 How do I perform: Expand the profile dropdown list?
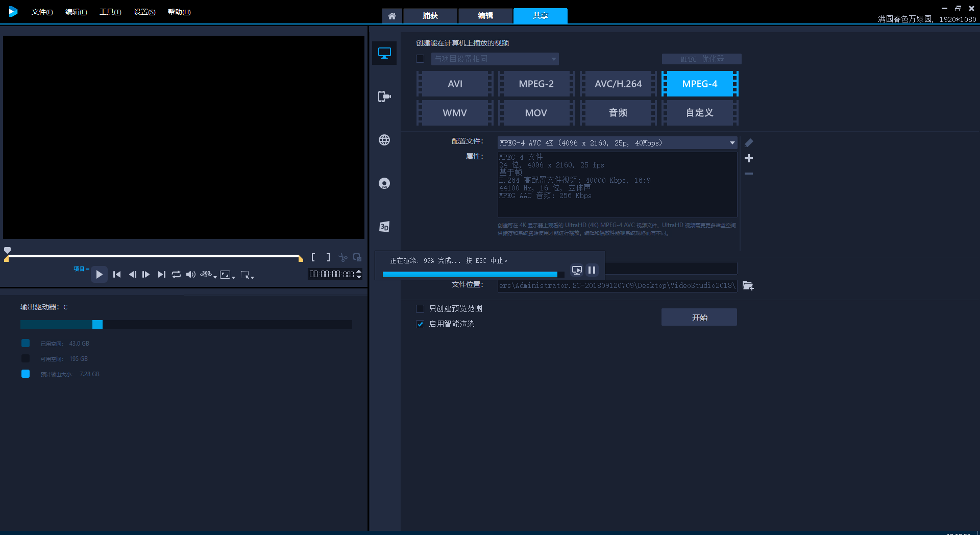732,143
